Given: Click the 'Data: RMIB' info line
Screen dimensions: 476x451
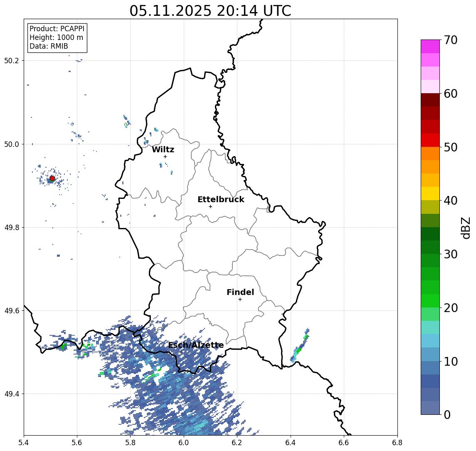Looking at the screenshot, I should [x=49, y=46].
